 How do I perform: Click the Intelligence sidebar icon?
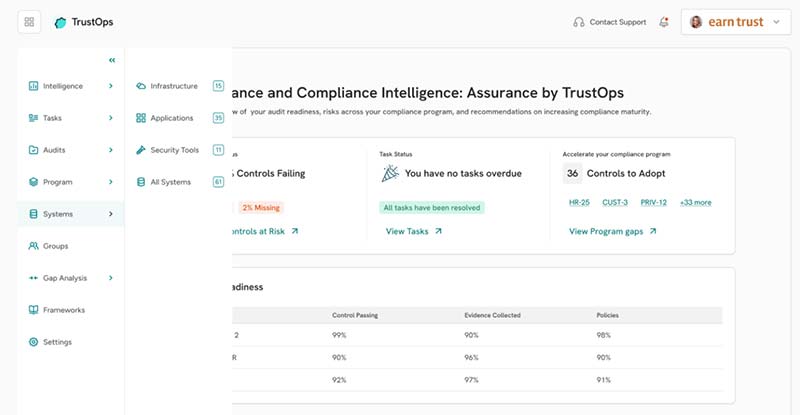33,86
